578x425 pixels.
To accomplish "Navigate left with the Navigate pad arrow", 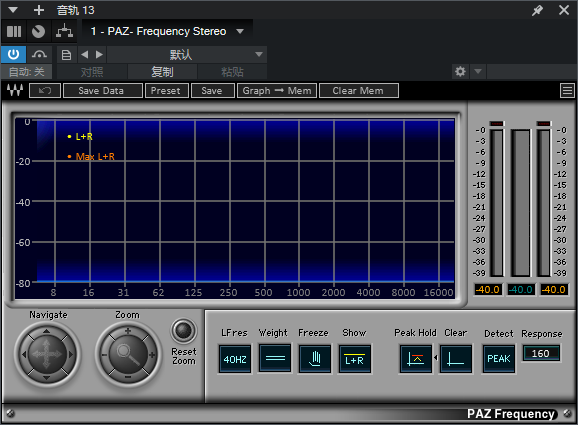I will pyautogui.click(x=24, y=355).
